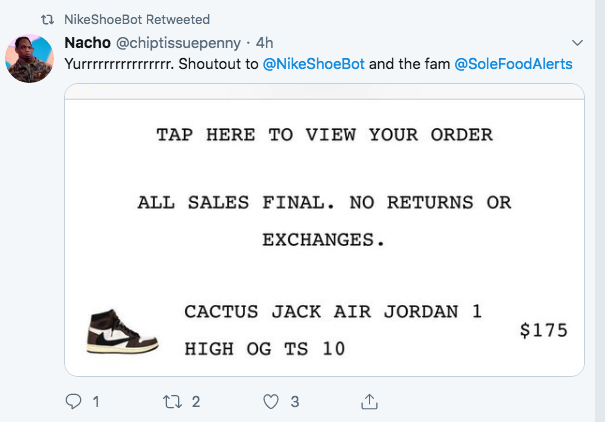Viewport: 605px width, 422px height.
Task: Expand the tweet options chevron menu
Action: (577, 43)
